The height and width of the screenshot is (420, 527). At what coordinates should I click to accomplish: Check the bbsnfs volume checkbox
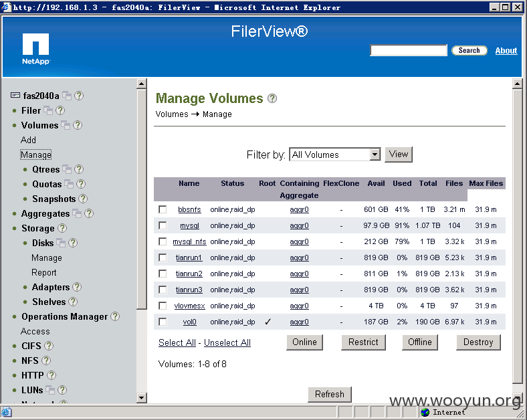pyautogui.click(x=163, y=209)
